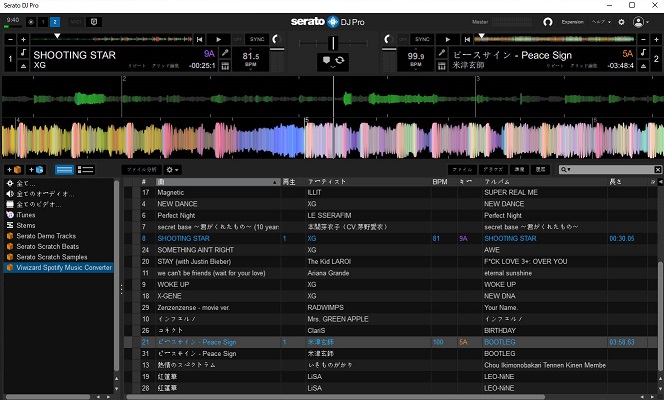Open the ヘルプ help dropdown
The width and height of the screenshot is (664, 400).
(601, 22)
